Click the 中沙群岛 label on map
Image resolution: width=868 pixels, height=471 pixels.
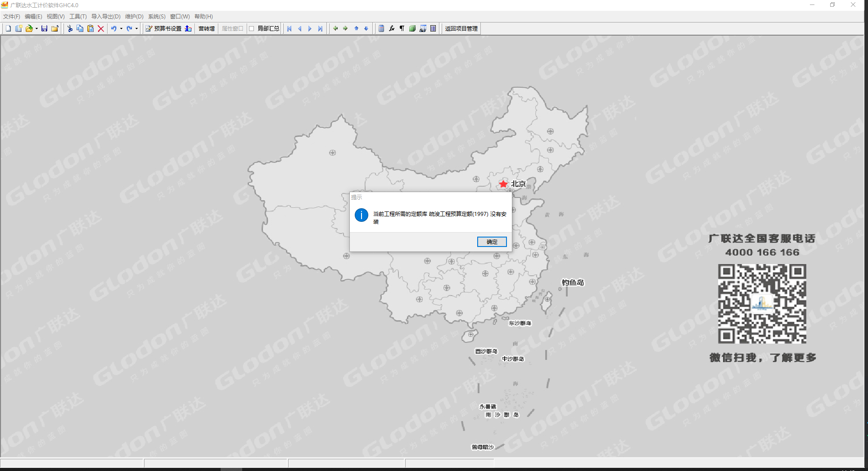click(x=513, y=359)
